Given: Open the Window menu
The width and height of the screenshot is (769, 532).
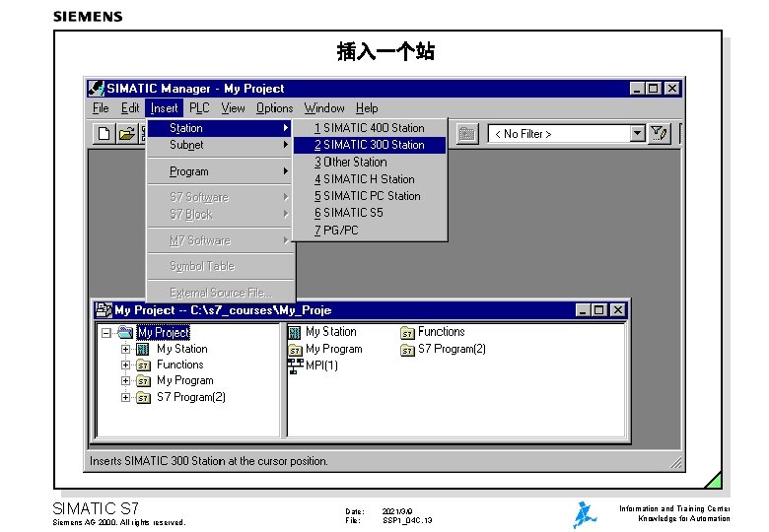Looking at the screenshot, I should click(324, 107).
